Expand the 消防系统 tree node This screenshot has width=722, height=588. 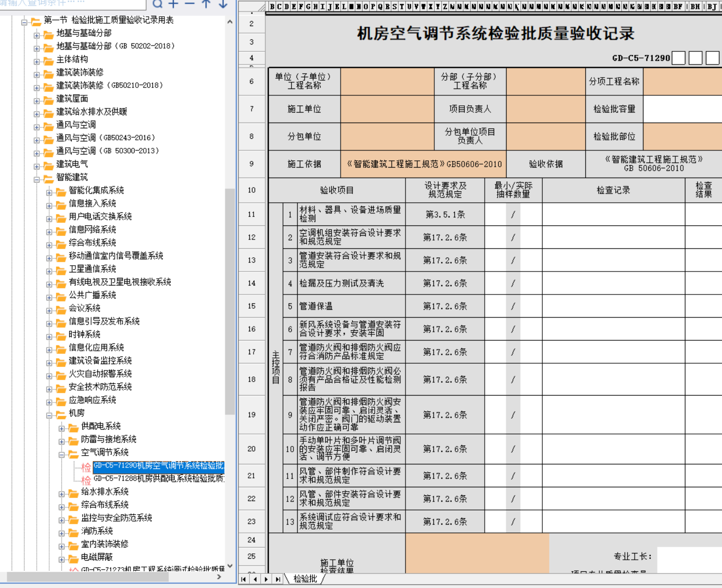(x=61, y=533)
